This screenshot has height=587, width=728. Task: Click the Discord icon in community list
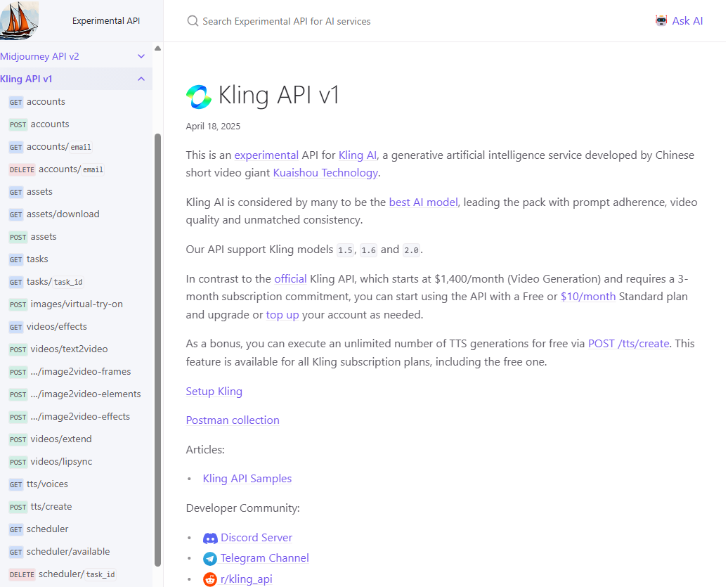[210, 538]
